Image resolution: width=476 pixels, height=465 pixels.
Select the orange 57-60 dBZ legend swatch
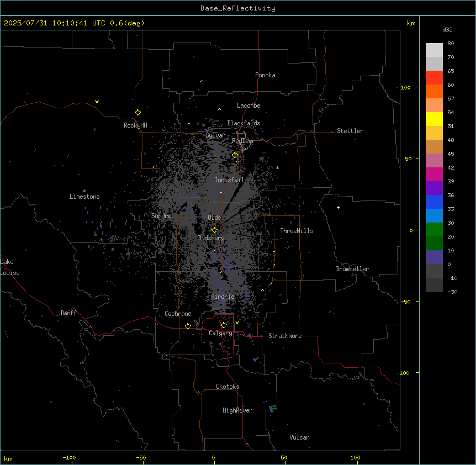click(434, 91)
